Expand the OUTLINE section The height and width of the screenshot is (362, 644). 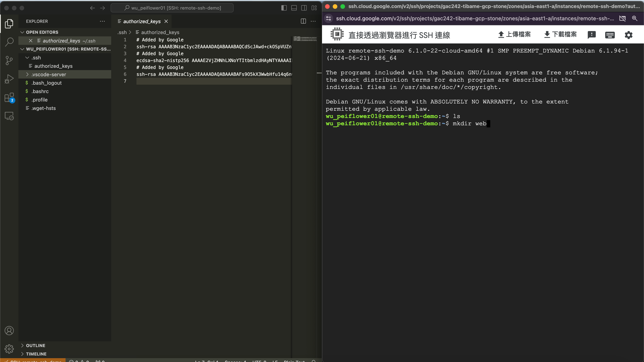35,346
